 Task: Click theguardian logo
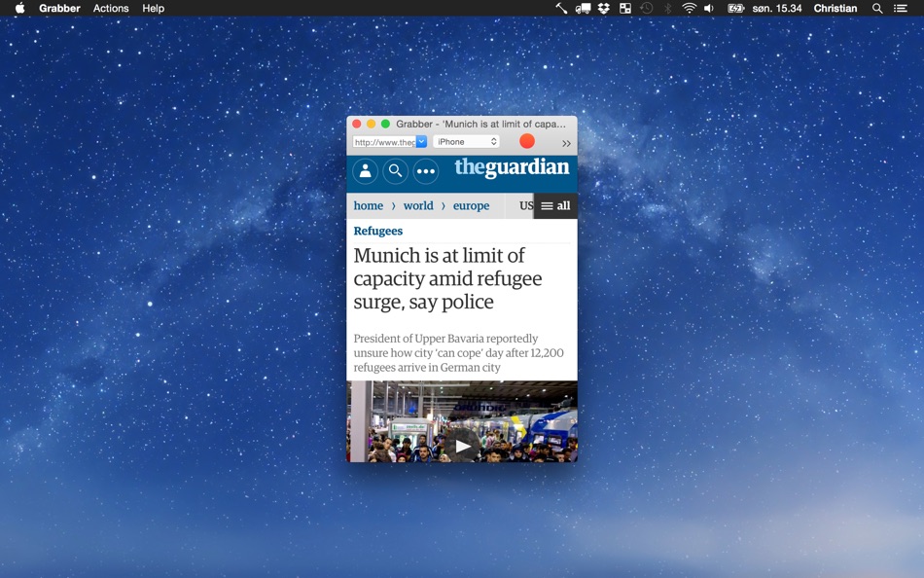[512, 167]
